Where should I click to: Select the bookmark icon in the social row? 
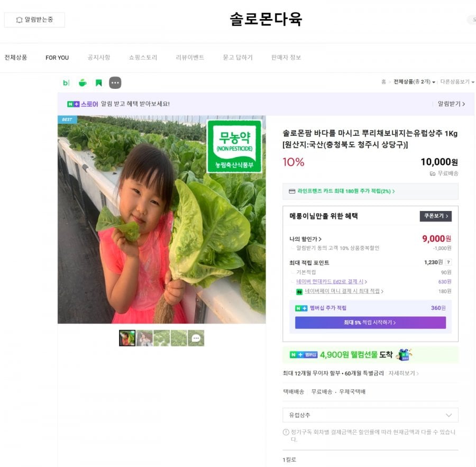(98, 83)
